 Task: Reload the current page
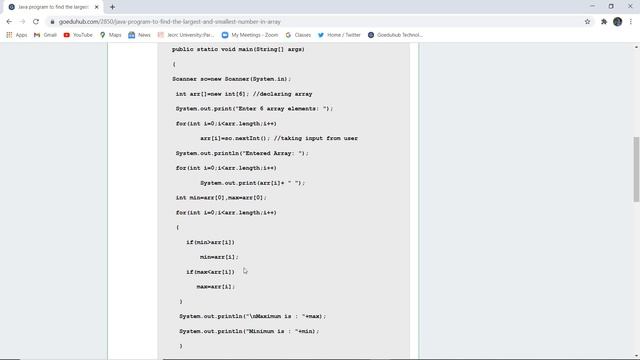point(36,22)
